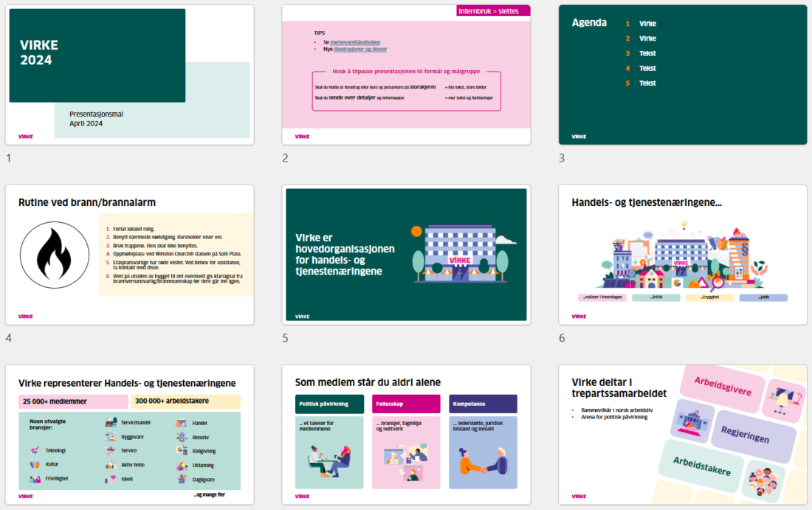Click the ...jobb blue label on slide 6
The image size is (812, 510).
(x=763, y=297)
